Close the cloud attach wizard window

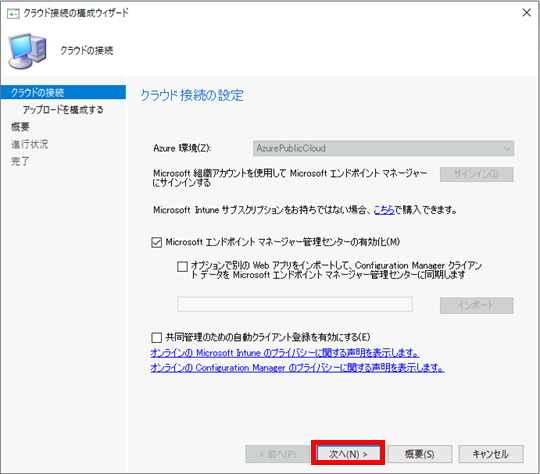pyautogui.click(x=526, y=13)
